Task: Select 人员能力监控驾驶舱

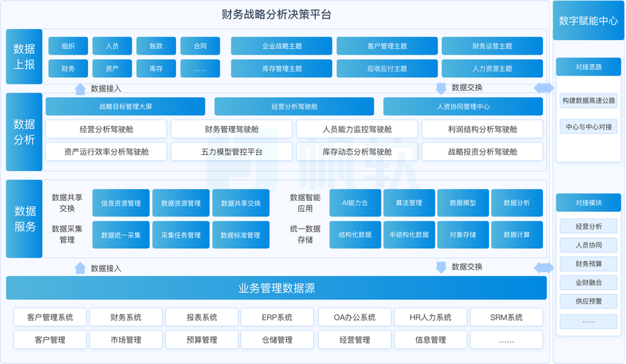Action: [357, 129]
